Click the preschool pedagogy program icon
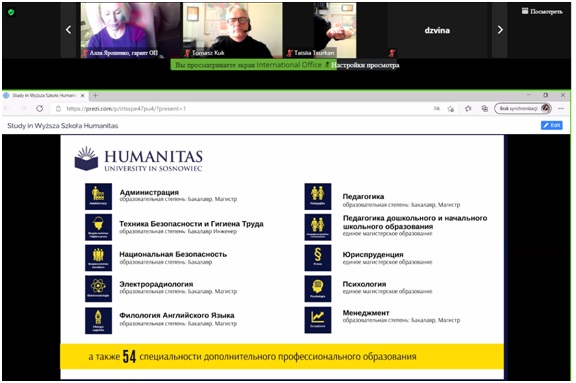The height and width of the screenshot is (383, 576). [x=318, y=227]
